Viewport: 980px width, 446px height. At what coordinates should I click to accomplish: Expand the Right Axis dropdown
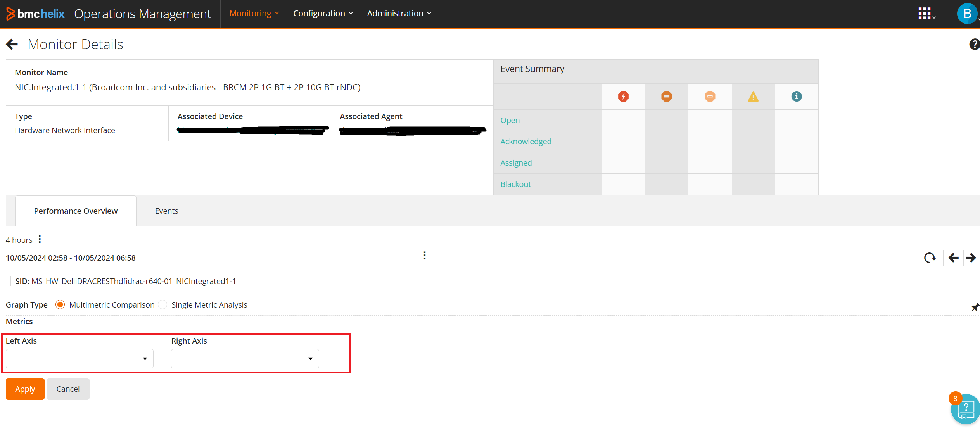click(245, 358)
